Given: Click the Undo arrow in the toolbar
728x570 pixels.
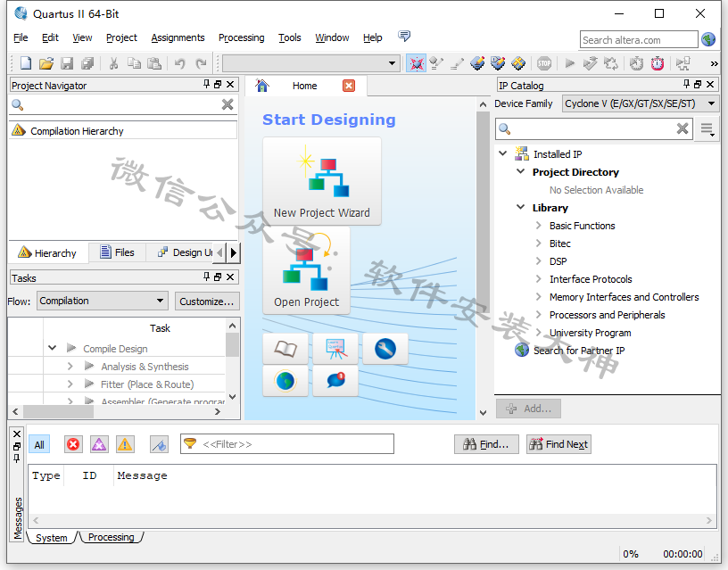Looking at the screenshot, I should click(x=179, y=63).
